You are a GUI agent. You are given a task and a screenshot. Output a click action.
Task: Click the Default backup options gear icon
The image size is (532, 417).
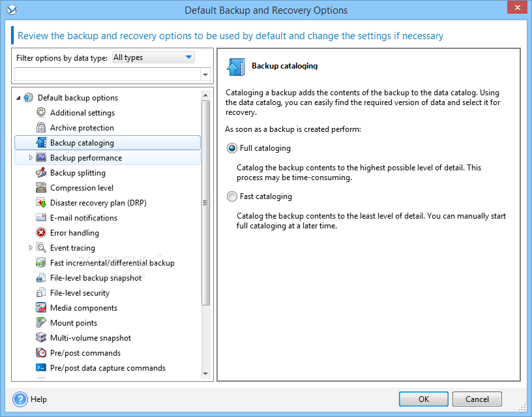(29, 98)
